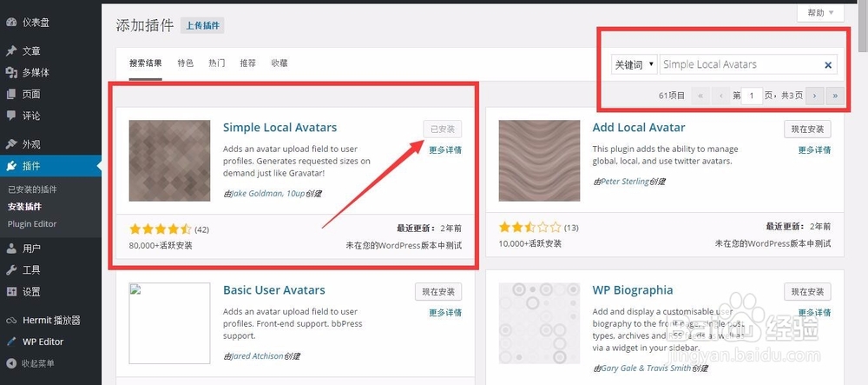868x385 pixels.
Task: Open Plugin Editor submenu link
Action: tap(32, 224)
